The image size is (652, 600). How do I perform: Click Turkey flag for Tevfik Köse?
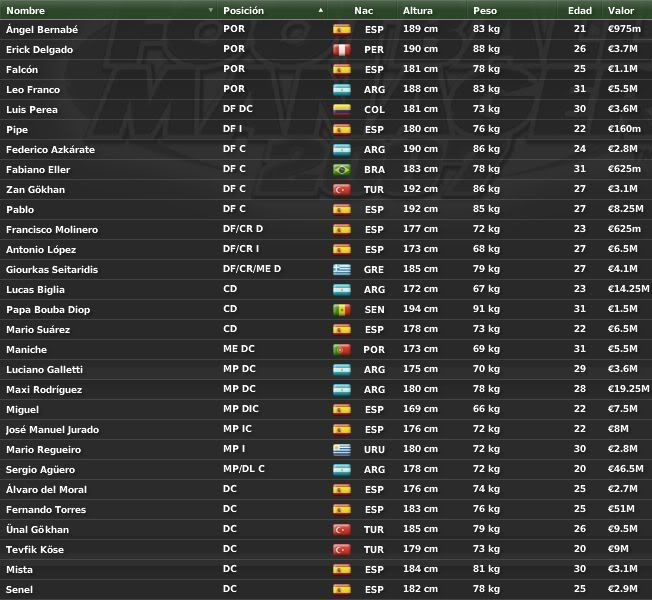point(342,549)
